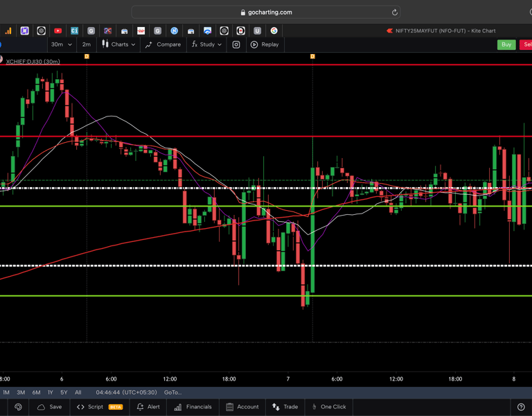Click the Save cloud icon
This screenshot has height=416, width=532.
[41, 407]
